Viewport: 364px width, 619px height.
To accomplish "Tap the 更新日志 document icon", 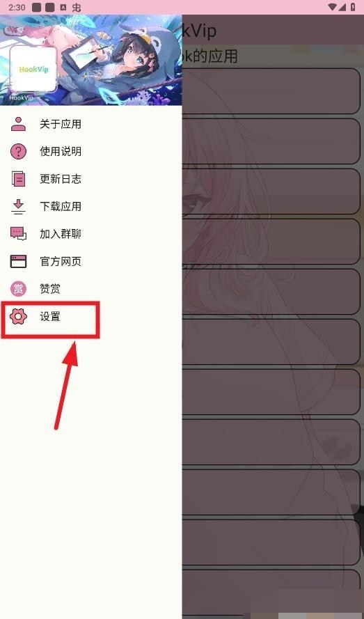I will tap(18, 179).
